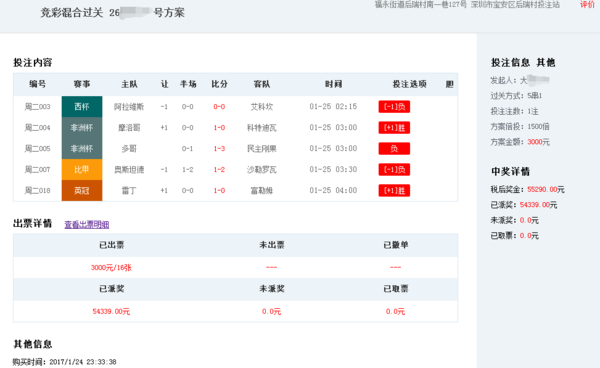
Task: Click the time 01-25 04:00
Action: 333,191
